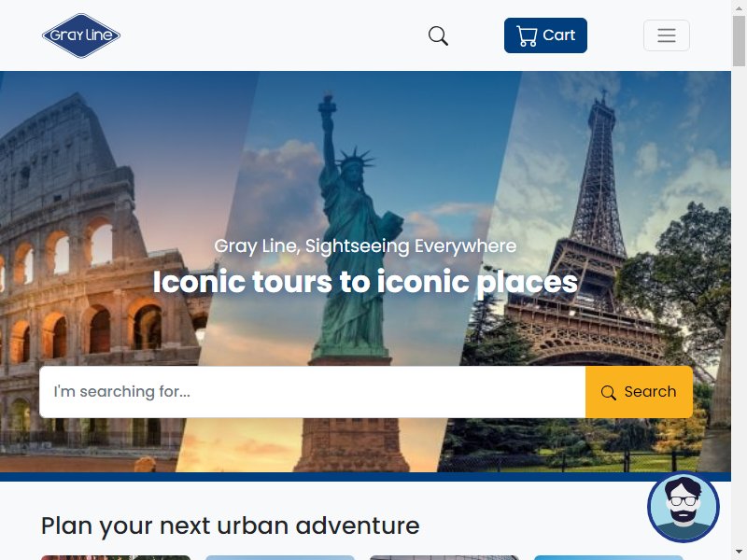Open the fourth adventure card below the heading

pos(609,557)
